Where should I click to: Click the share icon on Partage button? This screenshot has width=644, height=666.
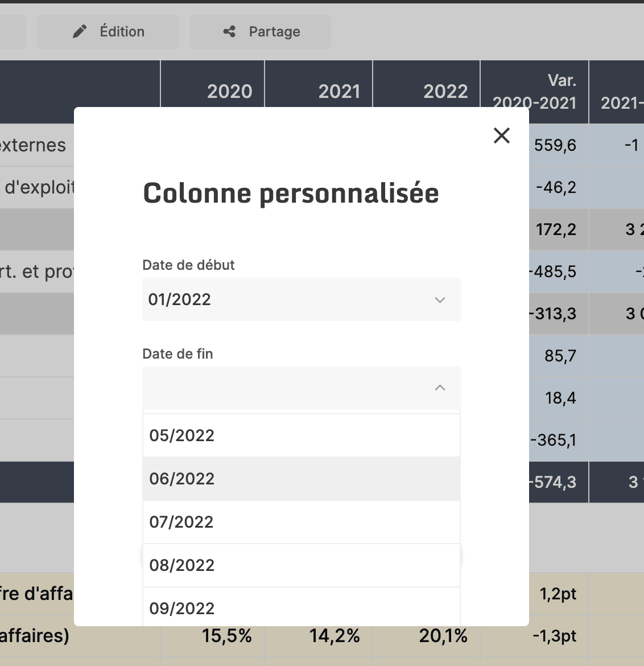coord(229,32)
